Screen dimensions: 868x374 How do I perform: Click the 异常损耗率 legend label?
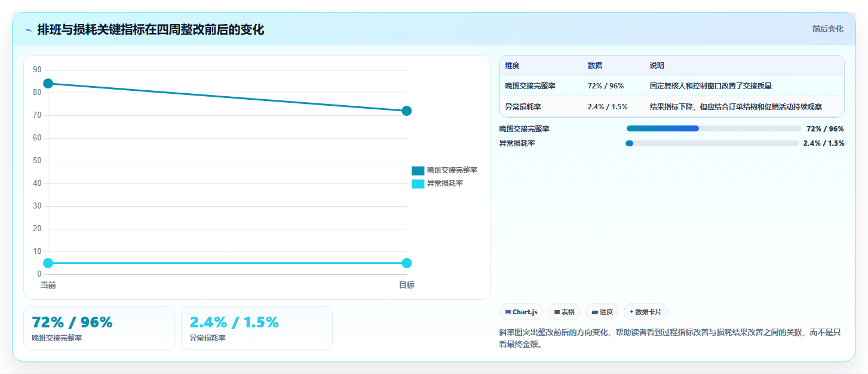coord(445,183)
